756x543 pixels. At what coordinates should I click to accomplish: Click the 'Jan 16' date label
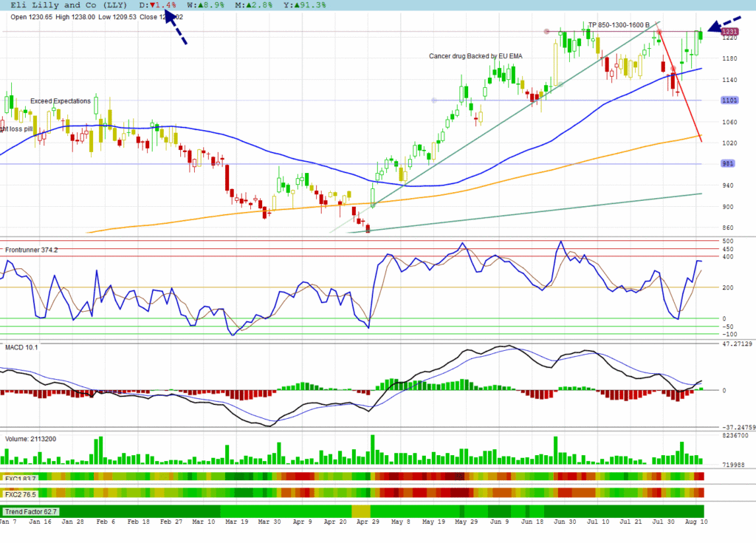click(x=40, y=522)
